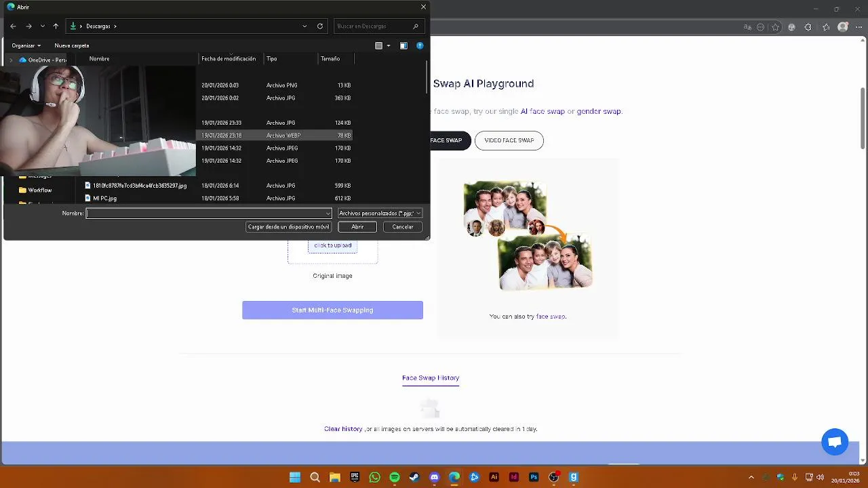
Task: Open Discord from the taskbar
Action: click(435, 477)
